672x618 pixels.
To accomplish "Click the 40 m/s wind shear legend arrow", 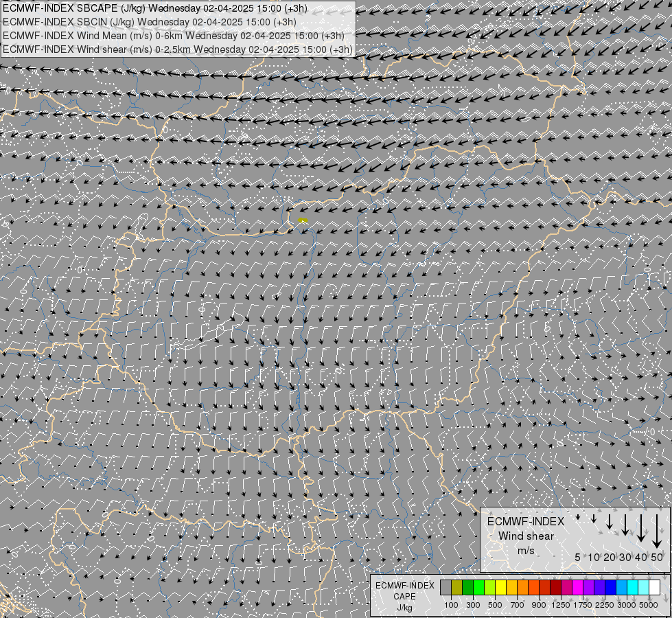I will 641,528.
